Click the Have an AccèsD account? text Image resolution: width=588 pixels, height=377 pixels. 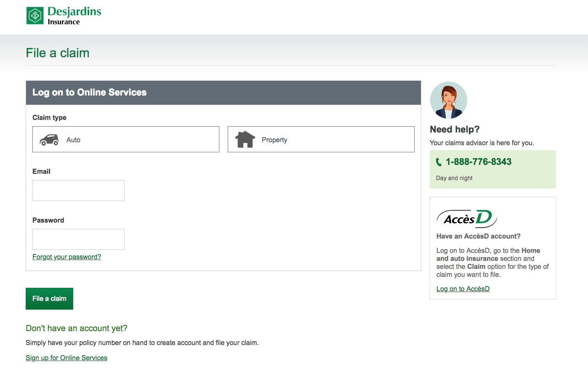(x=479, y=236)
